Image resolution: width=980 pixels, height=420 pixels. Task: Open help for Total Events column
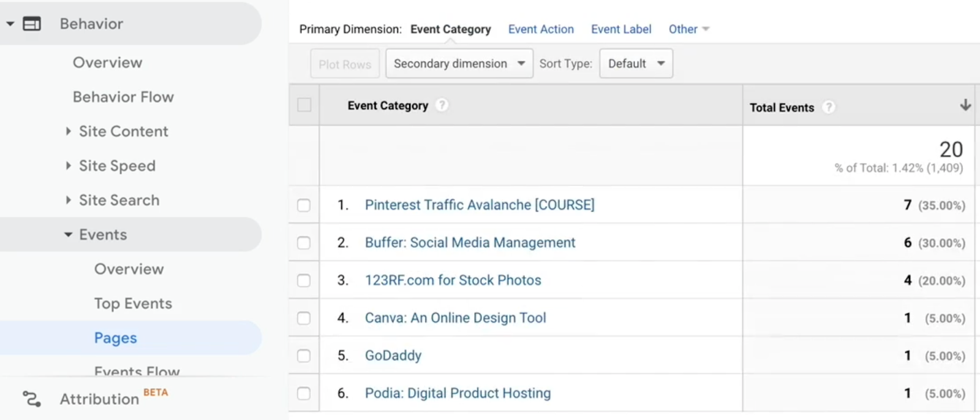tap(829, 107)
